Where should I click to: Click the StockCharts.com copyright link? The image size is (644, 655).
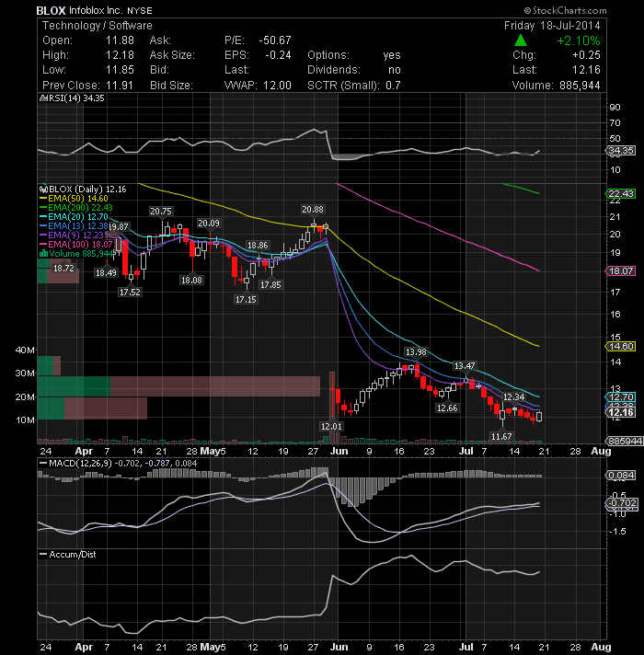565,10
